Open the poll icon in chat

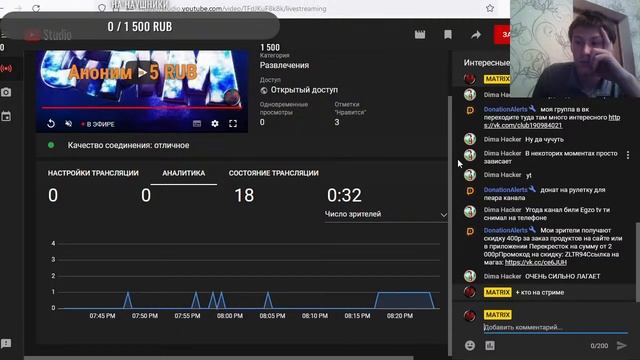coord(490,345)
